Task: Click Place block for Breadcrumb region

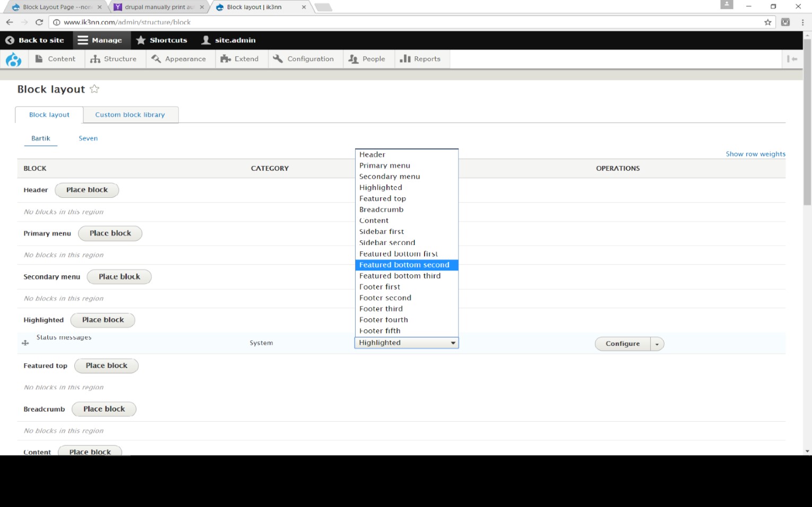Action: point(104,409)
